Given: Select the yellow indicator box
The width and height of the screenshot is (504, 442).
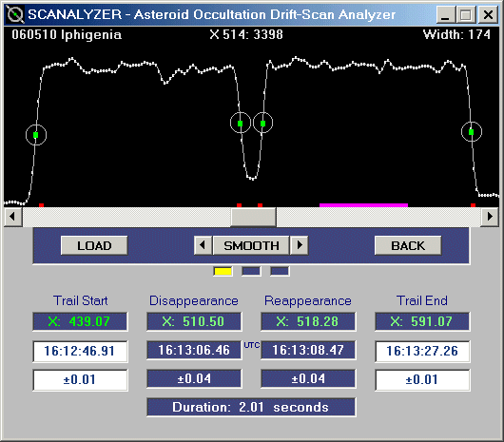Looking at the screenshot, I should point(223,272).
